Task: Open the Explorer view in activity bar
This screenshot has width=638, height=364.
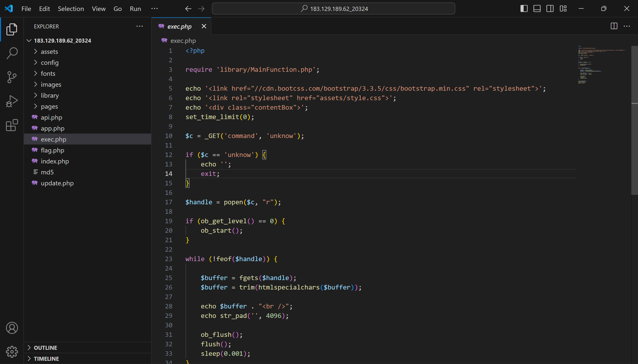Action: click(12, 29)
